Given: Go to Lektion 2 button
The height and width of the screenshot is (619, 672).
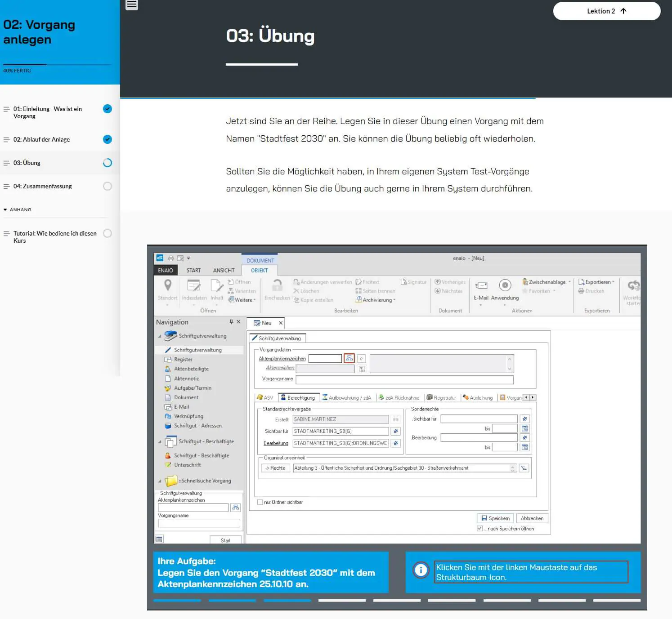Looking at the screenshot, I should click(606, 11).
